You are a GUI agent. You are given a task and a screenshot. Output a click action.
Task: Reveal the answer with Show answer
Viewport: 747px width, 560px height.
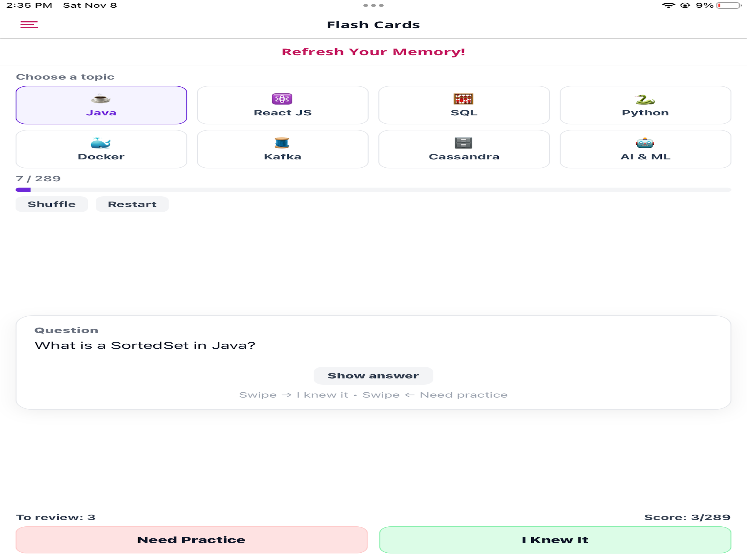(373, 376)
